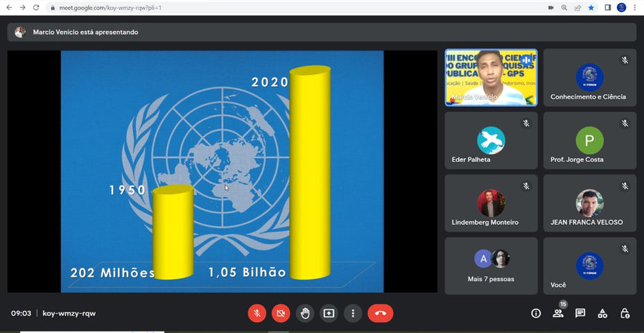Screen dimensions: 644x333
Task: Click muted mic icon on Eder Palheta tile
Action: (526, 123)
